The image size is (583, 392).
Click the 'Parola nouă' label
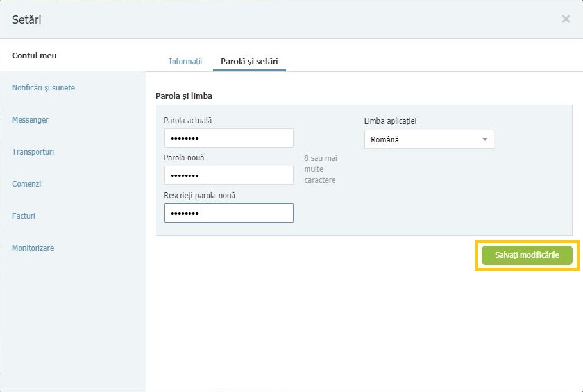tap(183, 158)
